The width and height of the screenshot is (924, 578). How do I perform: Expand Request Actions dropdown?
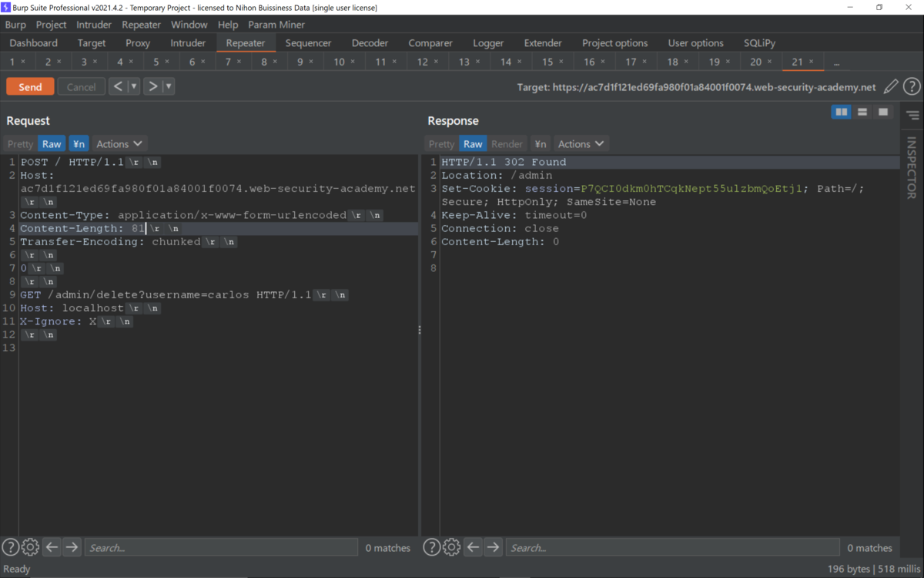click(119, 144)
